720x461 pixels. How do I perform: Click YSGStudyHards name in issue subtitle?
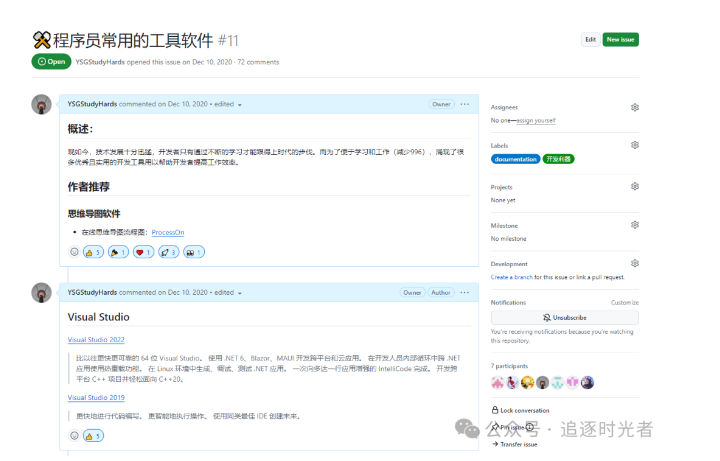click(100, 62)
